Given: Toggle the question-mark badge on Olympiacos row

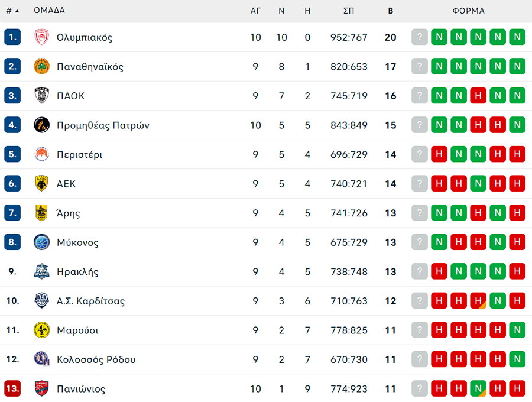Looking at the screenshot, I should [x=419, y=37].
